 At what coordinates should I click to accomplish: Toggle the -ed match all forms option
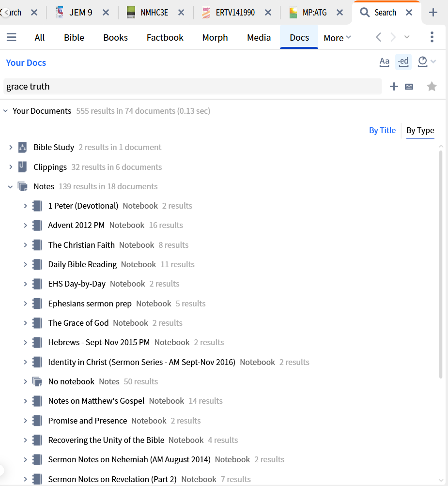coord(403,61)
